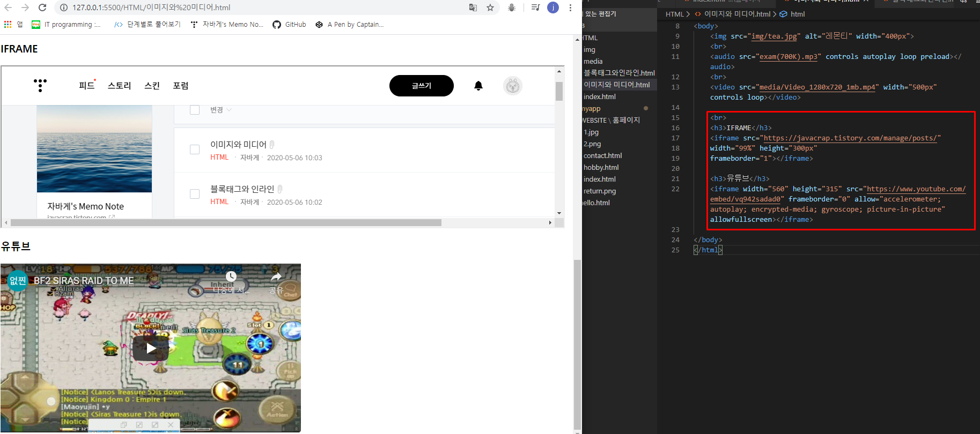980x434 pixels.
Task: View site information icon in address bar
Action: [x=63, y=8]
